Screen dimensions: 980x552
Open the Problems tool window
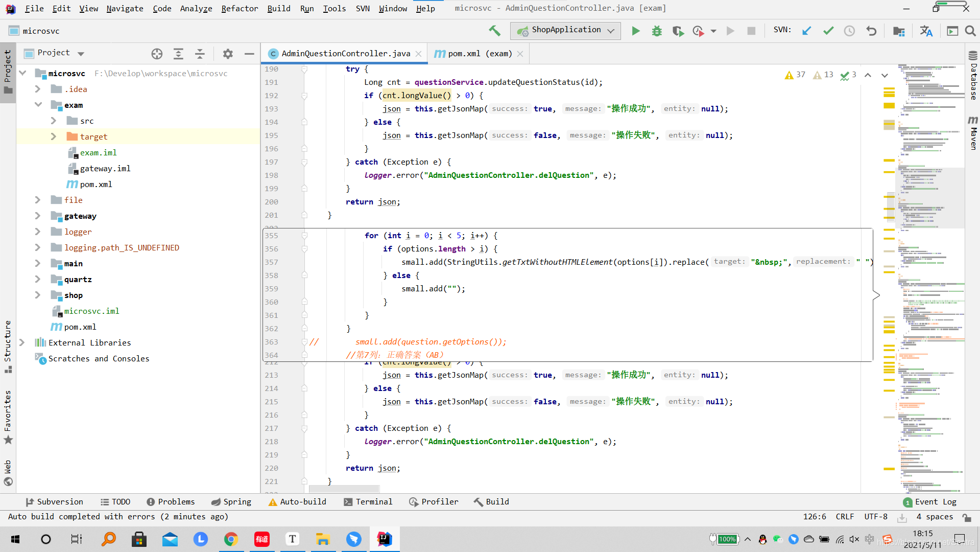pyautogui.click(x=171, y=502)
